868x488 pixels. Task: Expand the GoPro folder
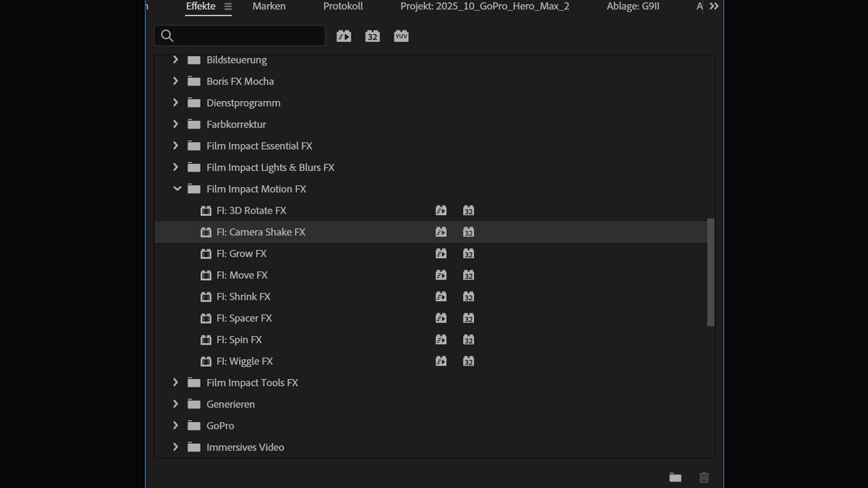click(176, 425)
